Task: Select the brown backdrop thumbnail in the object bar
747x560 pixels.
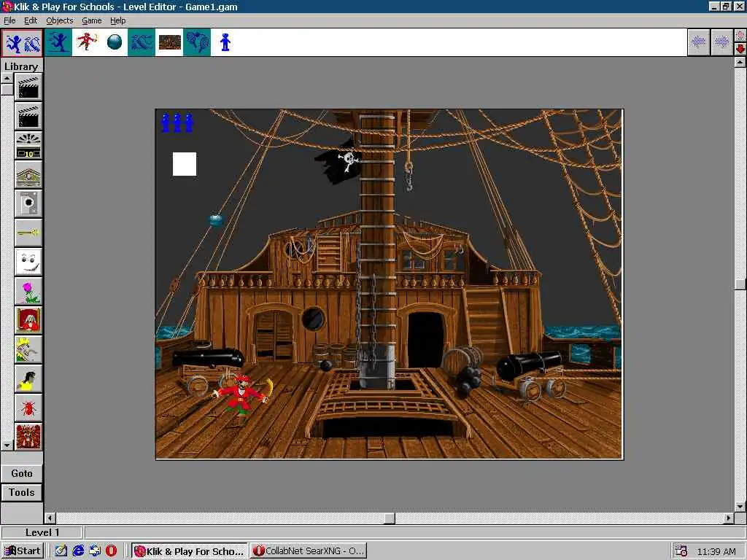Action: click(169, 42)
